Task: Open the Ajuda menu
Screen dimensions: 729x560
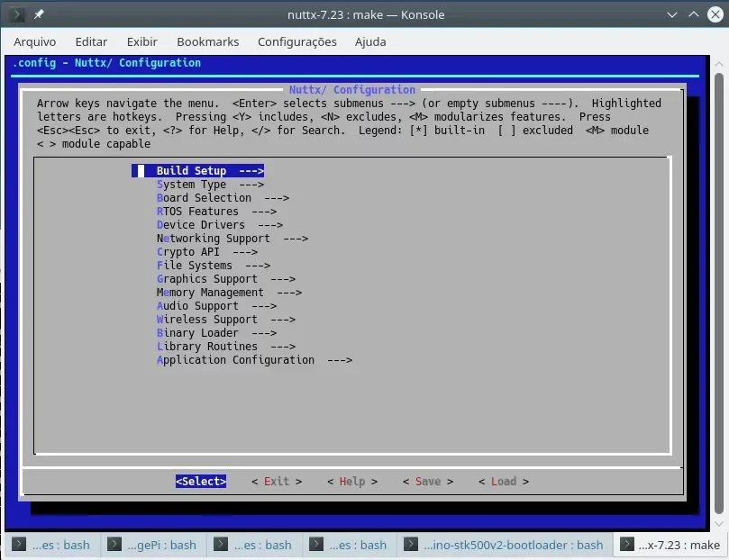Action: pyautogui.click(x=370, y=41)
